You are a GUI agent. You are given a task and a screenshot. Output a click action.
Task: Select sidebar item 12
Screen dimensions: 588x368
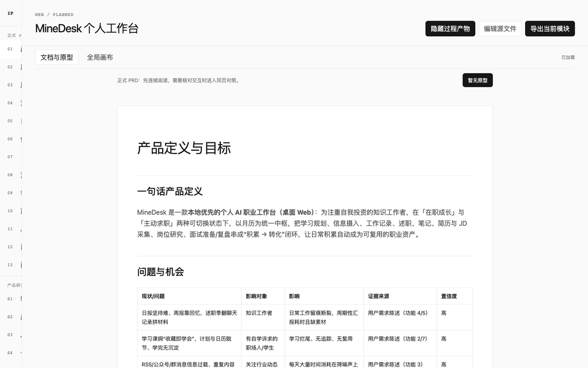[x=11, y=246]
